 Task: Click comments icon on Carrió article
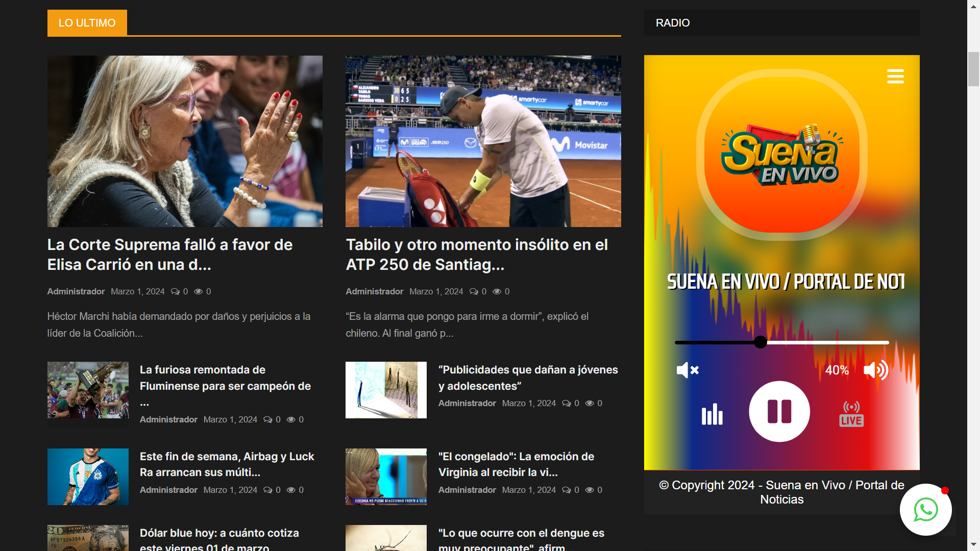click(175, 292)
